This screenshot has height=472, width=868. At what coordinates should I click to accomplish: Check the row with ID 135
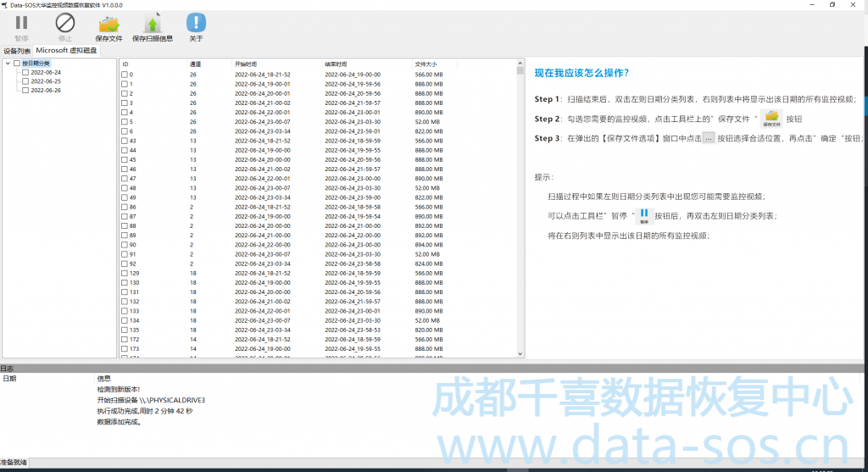click(x=125, y=330)
